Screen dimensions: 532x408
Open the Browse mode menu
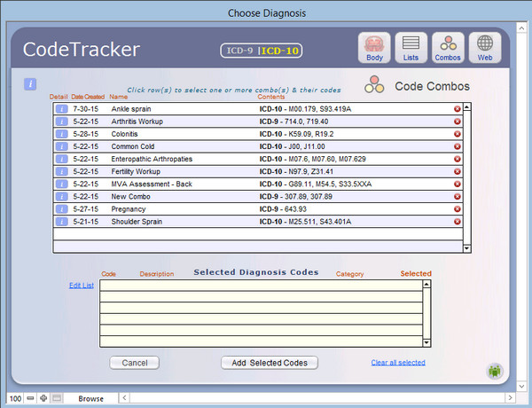pos(90,398)
